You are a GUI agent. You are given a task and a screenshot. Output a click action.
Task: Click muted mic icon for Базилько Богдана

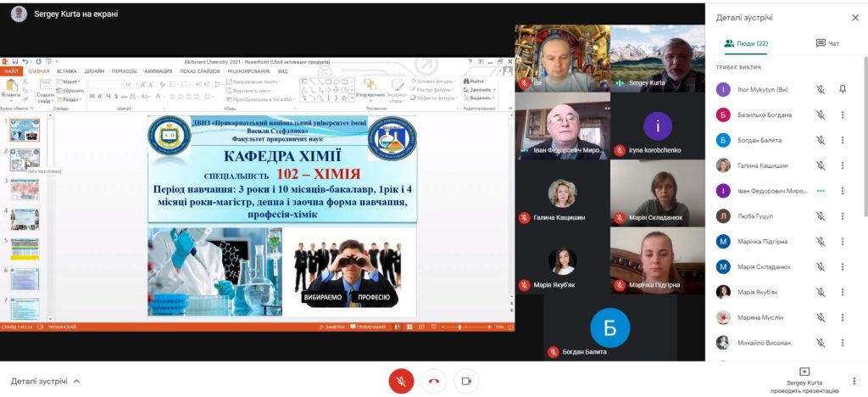(x=820, y=115)
